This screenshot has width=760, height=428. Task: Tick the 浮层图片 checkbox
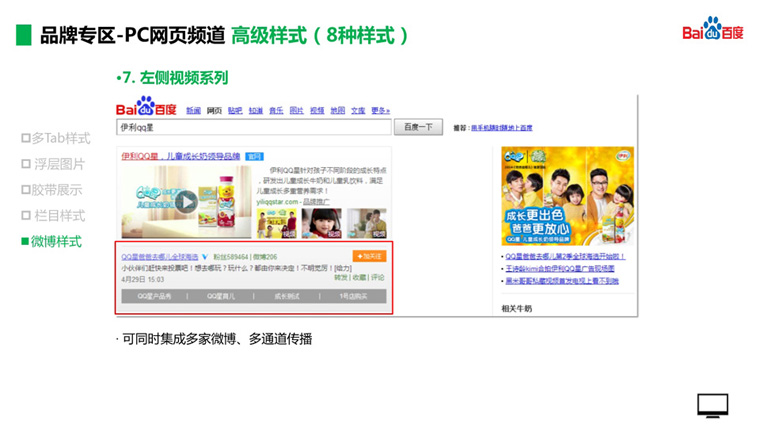[26, 164]
